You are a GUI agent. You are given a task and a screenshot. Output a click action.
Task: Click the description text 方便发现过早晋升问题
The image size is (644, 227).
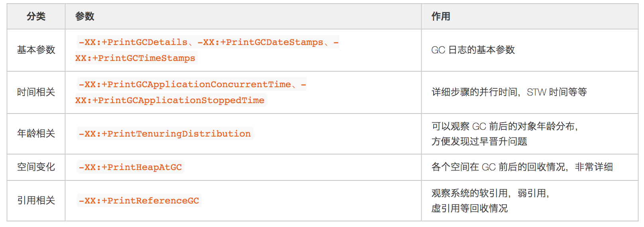(479, 141)
